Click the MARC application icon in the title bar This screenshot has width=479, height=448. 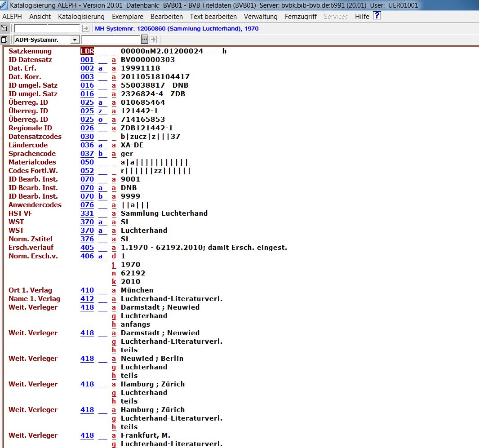pos(4,5)
